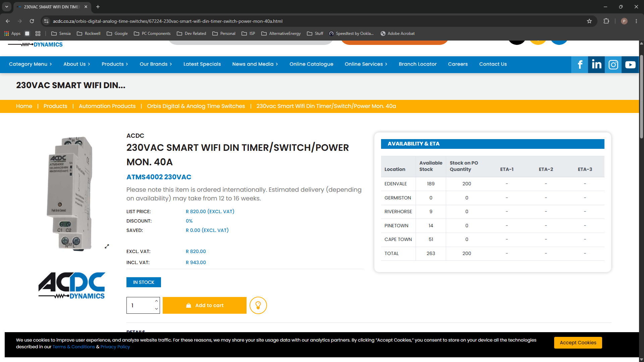Viewport: 644px width, 362px height.
Task: Open the Personal bookmarks folder
Action: [224, 34]
